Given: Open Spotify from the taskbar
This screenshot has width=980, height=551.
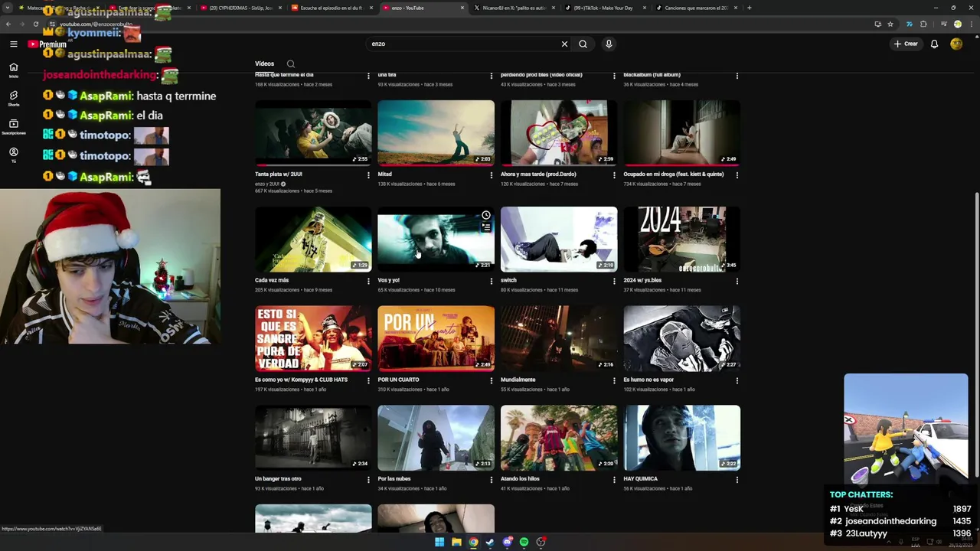Looking at the screenshot, I should (x=524, y=542).
